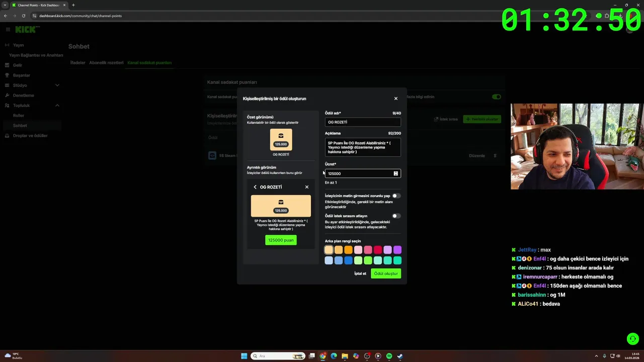Click the Windows taskbar search box
Viewport: 644px width, 362px height.
pos(278,356)
